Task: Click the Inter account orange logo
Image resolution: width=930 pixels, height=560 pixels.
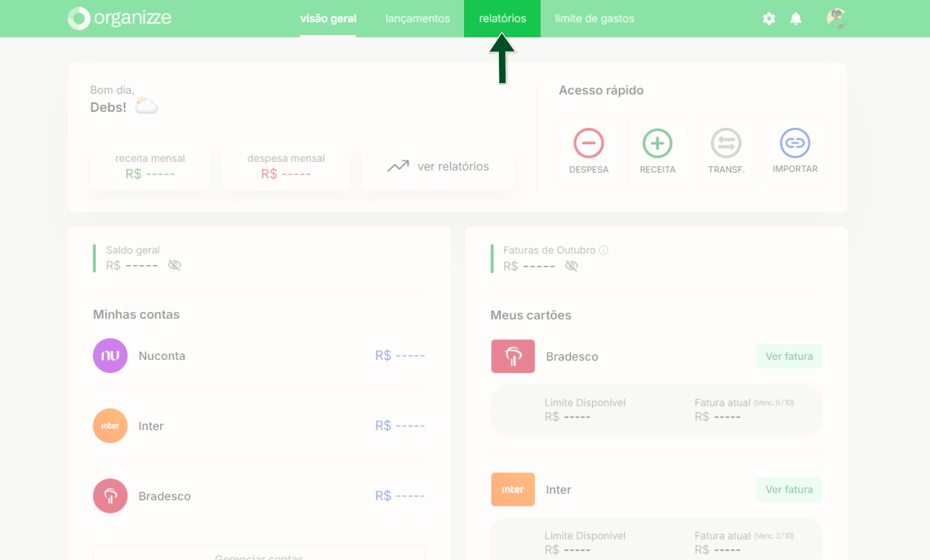Action: (x=110, y=426)
